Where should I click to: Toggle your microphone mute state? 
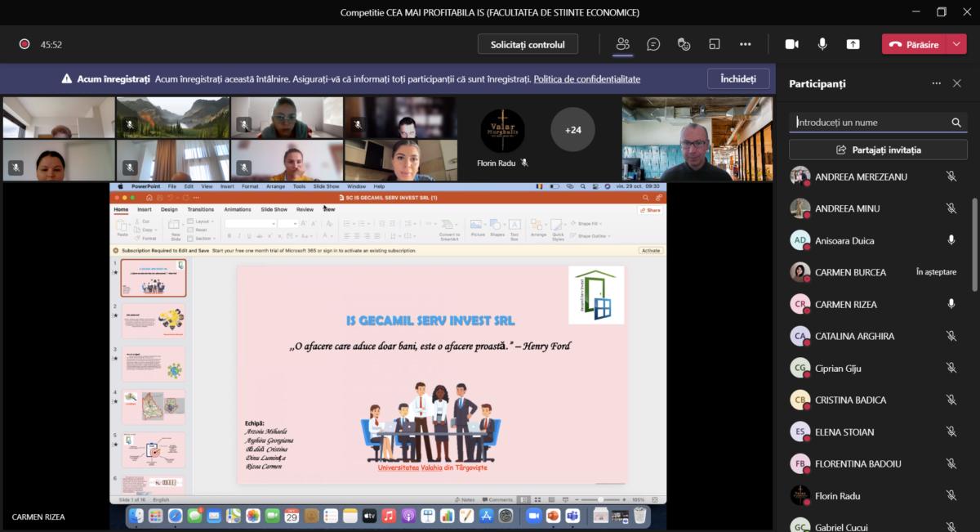pos(822,44)
